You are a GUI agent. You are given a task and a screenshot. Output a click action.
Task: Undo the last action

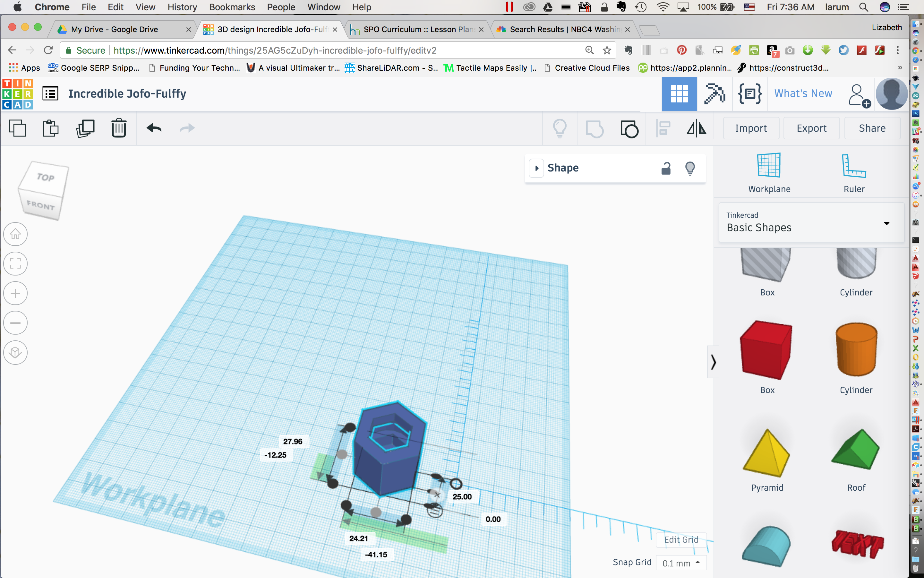pos(154,128)
